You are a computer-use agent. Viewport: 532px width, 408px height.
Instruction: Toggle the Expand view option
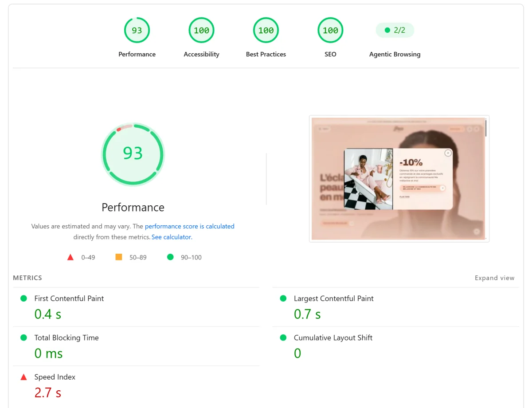pos(495,278)
